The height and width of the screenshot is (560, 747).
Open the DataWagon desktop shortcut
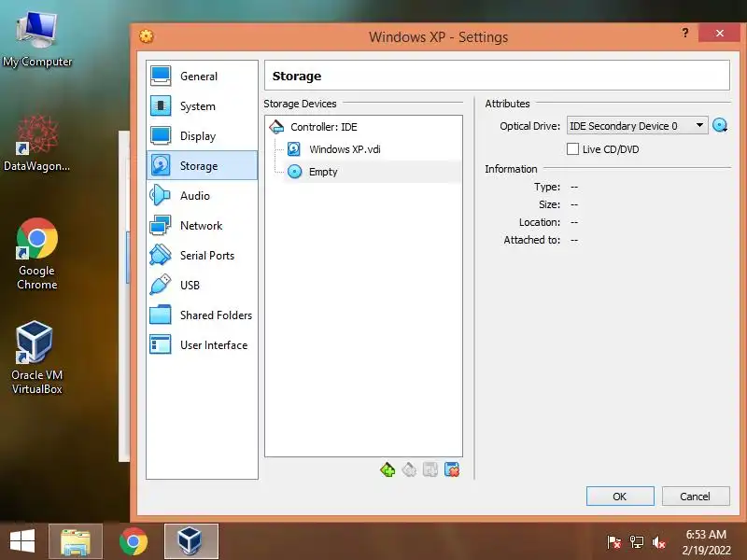37,143
